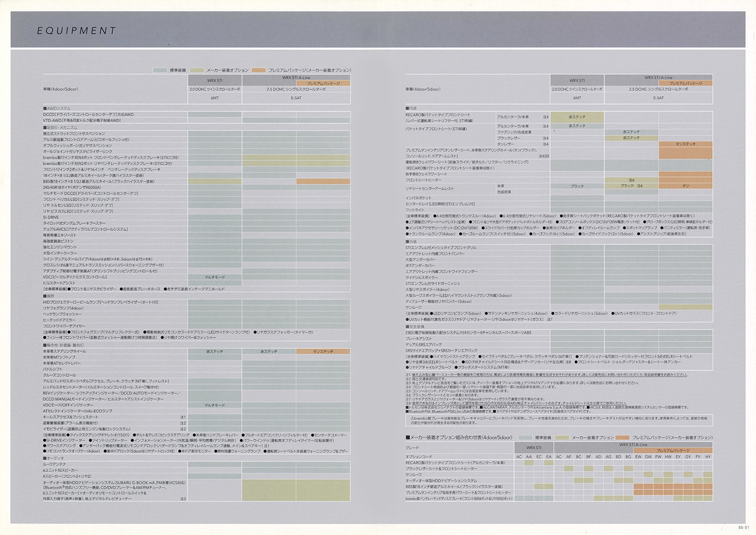Screen dimensions: 756x535
Task: Select the 本革巻ステアリングホイール row label
Action: (66, 352)
